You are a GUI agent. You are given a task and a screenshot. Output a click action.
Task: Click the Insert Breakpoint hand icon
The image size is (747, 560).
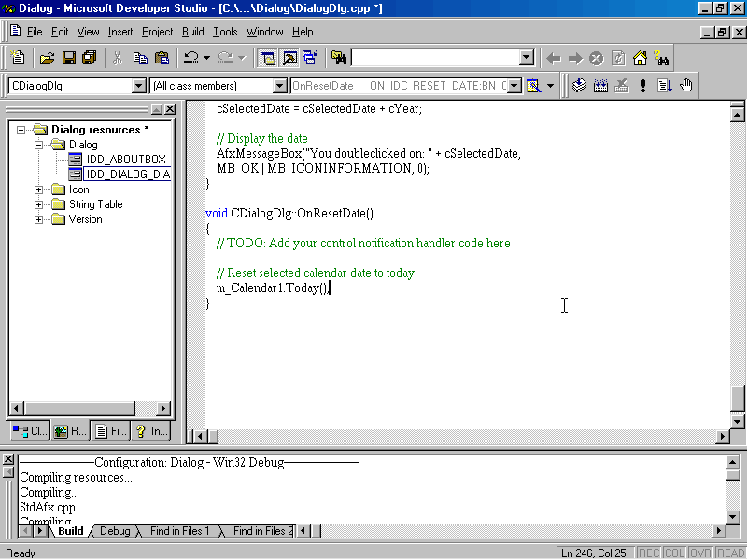click(686, 86)
